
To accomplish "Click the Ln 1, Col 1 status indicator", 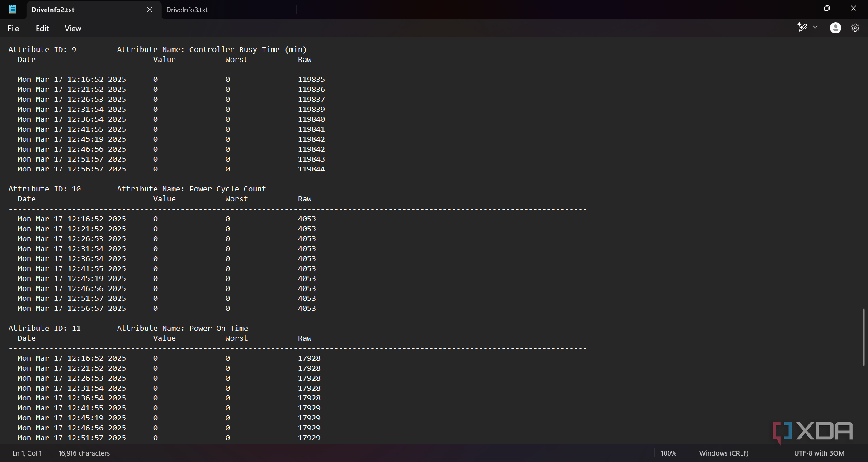I will 27,453.
